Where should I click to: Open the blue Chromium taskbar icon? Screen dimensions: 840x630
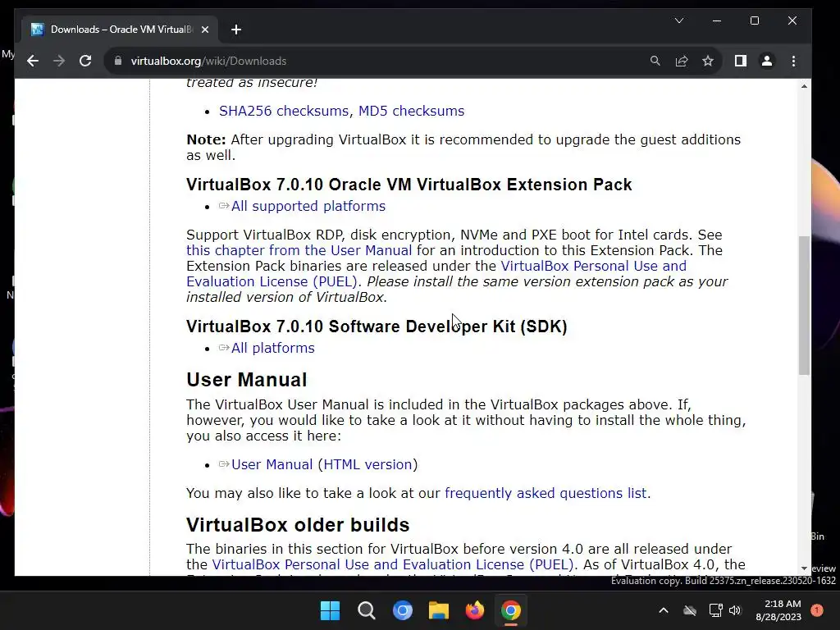(x=402, y=610)
